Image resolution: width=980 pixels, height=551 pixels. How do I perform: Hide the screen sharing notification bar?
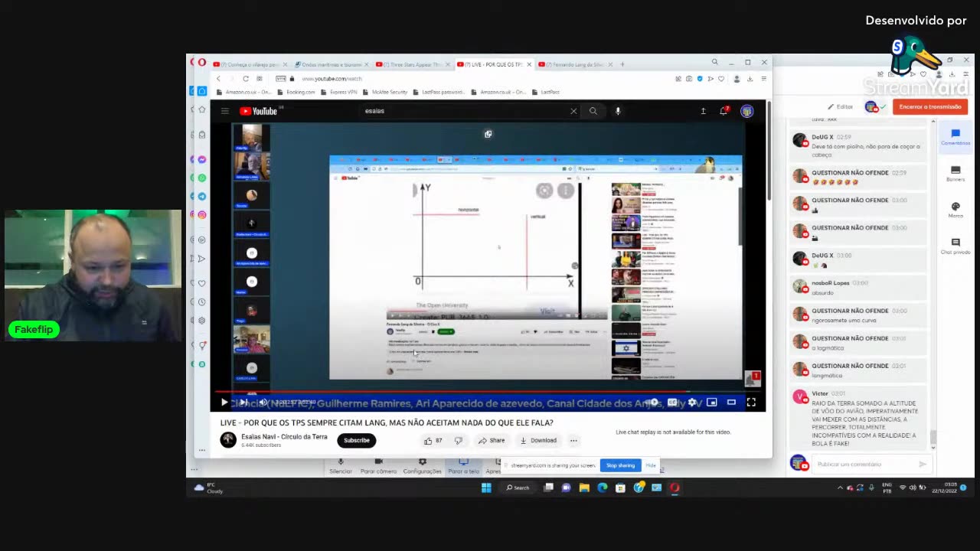coord(650,465)
